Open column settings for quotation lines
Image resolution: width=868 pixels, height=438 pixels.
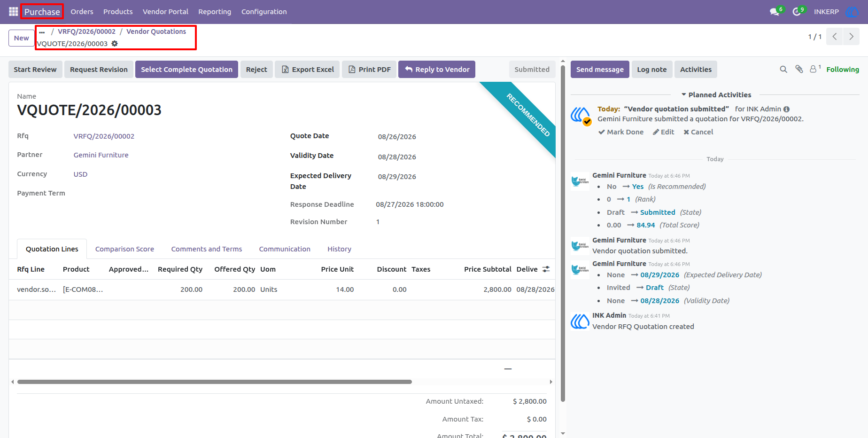coord(546,269)
